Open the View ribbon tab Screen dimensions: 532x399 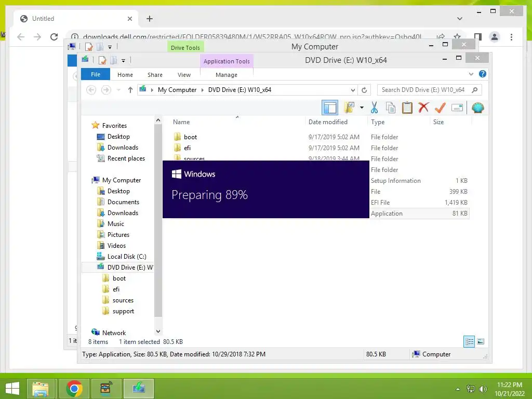click(x=184, y=75)
